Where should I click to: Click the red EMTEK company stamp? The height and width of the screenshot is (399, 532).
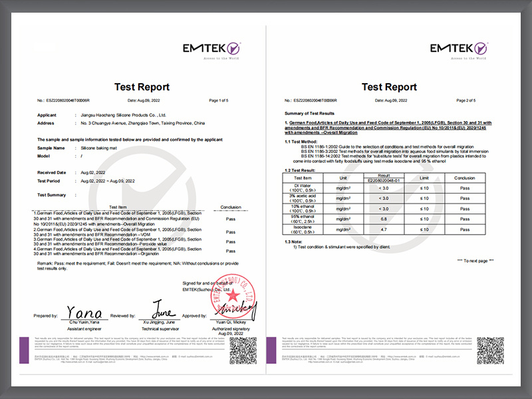[233, 296]
